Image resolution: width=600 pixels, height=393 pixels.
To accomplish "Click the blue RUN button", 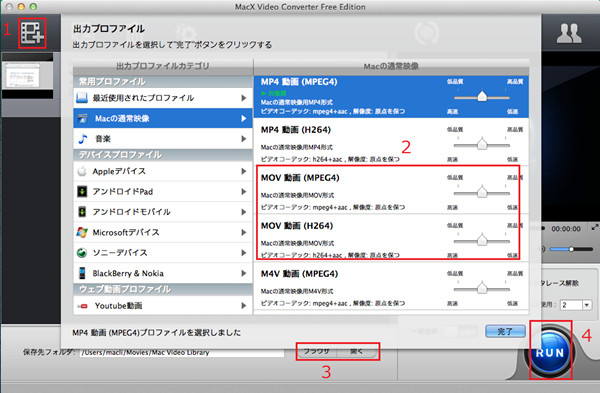I will pyautogui.click(x=550, y=351).
